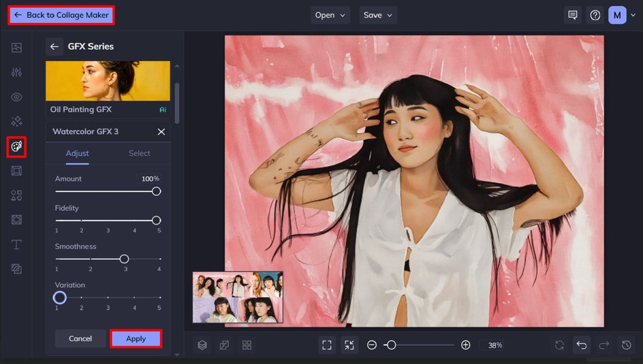
Task: Click the grid view icon in bottom toolbar
Action: (247, 345)
